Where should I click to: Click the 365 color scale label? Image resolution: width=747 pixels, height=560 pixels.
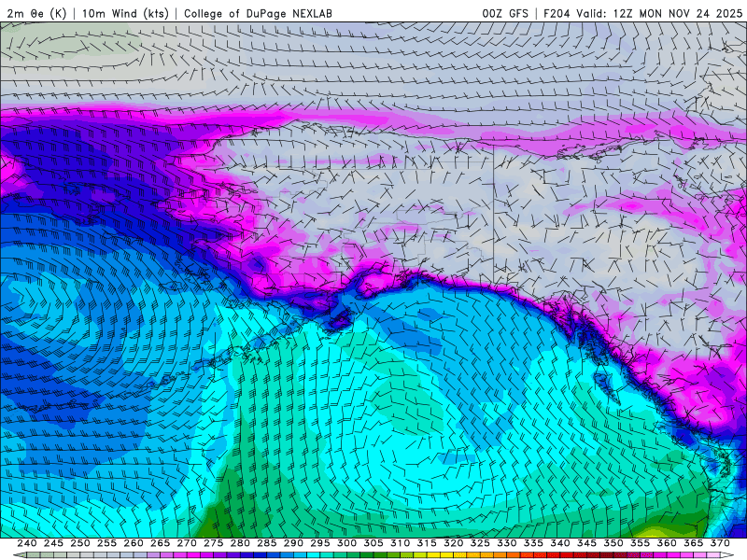pyautogui.click(x=694, y=543)
